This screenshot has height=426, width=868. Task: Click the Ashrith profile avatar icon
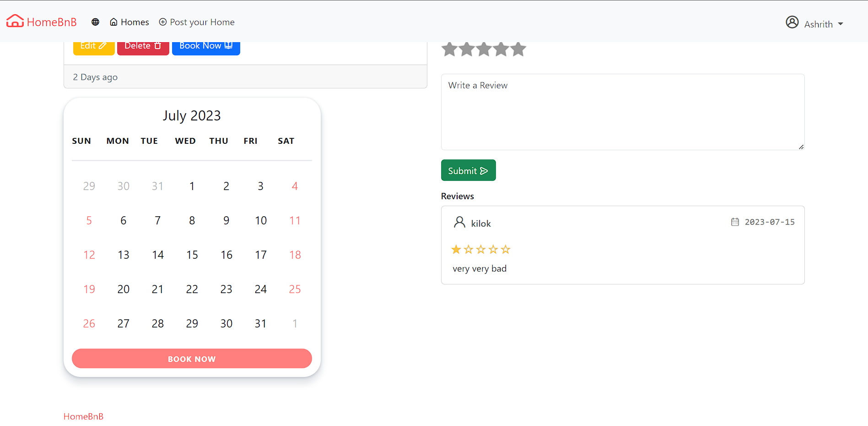[792, 22]
